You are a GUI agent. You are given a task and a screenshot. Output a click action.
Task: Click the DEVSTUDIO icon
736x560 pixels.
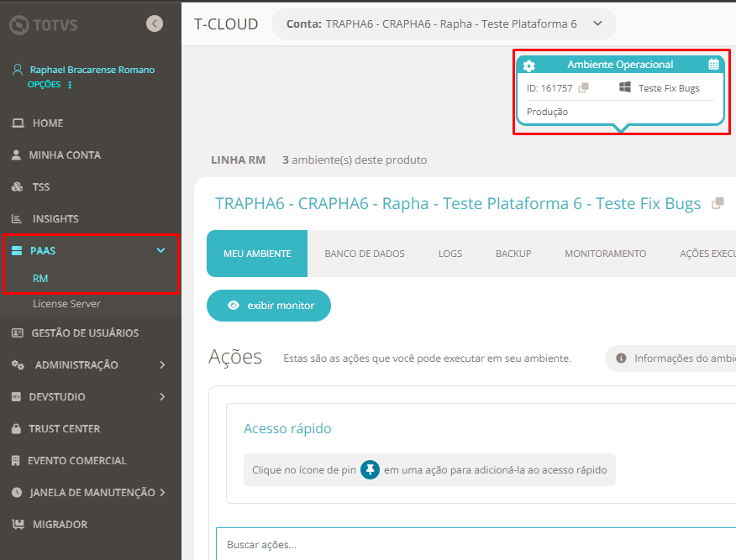[x=17, y=397]
